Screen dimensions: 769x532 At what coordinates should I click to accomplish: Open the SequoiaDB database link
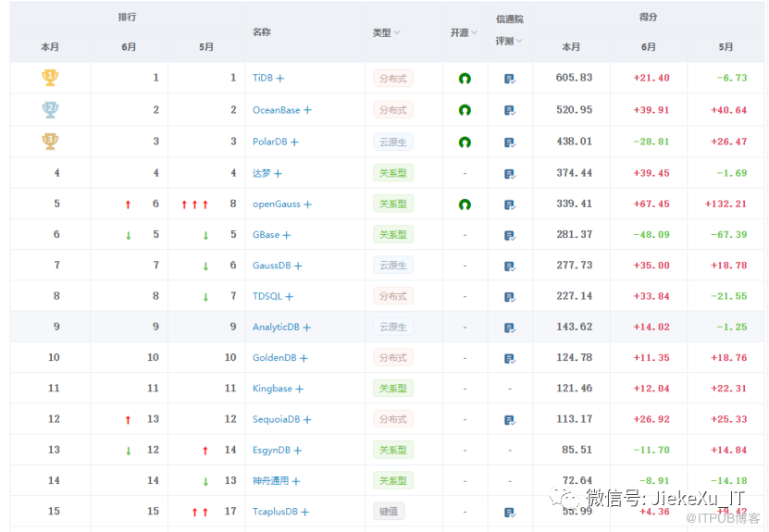click(x=276, y=419)
